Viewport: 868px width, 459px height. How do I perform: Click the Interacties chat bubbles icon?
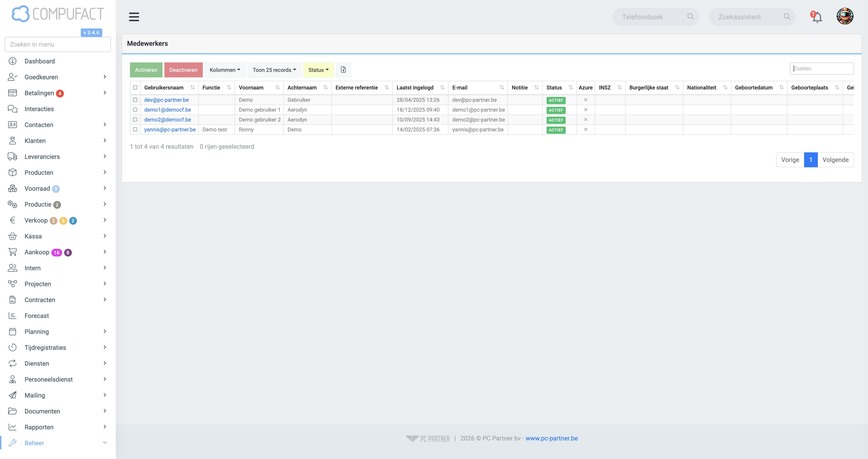pos(13,109)
